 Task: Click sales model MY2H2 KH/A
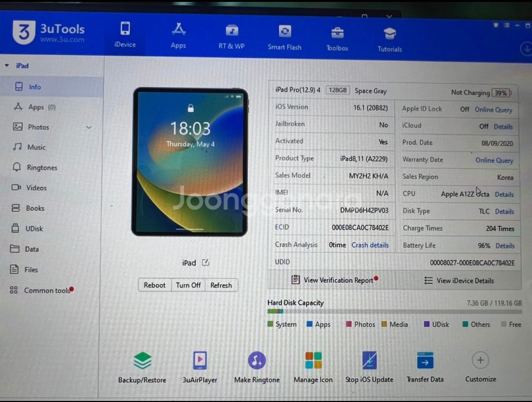(x=369, y=176)
